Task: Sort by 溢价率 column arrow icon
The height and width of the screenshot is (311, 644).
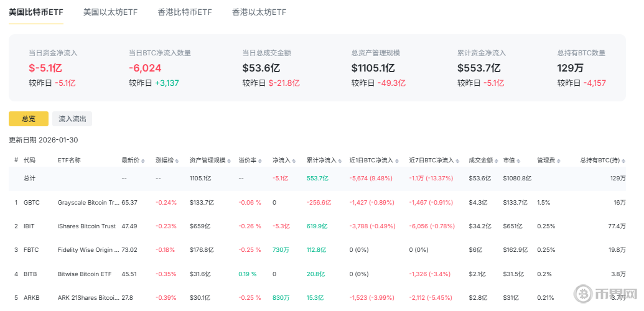Action: point(259,160)
